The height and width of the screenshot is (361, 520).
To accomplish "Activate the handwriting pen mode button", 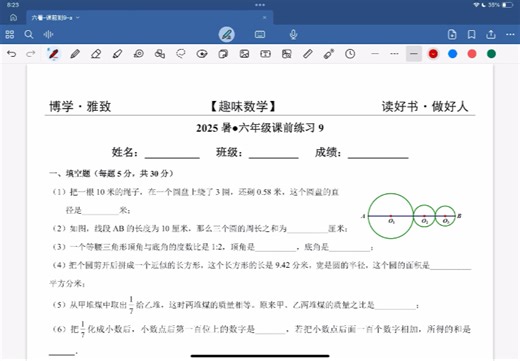I will [x=227, y=34].
